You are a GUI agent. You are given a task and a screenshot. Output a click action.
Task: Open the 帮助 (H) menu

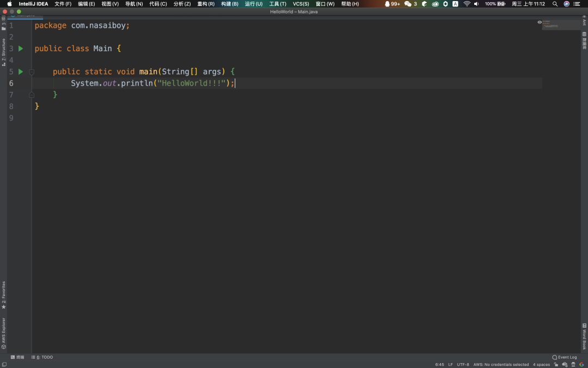pyautogui.click(x=350, y=4)
